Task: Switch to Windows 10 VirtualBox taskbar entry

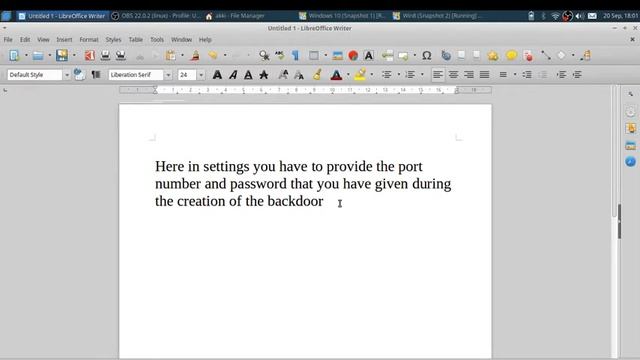Action: [x=342, y=16]
